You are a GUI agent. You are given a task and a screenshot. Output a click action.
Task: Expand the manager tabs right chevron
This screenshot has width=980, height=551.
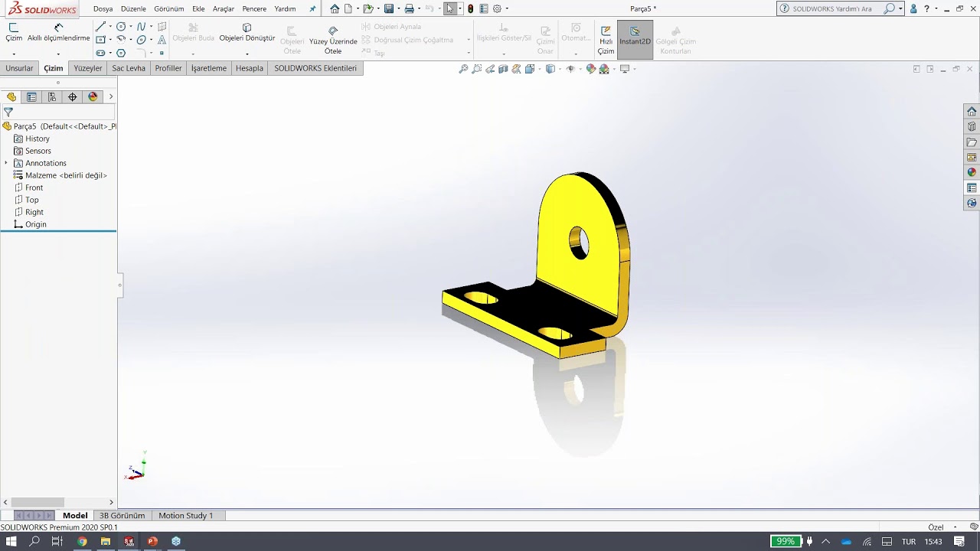click(x=111, y=96)
